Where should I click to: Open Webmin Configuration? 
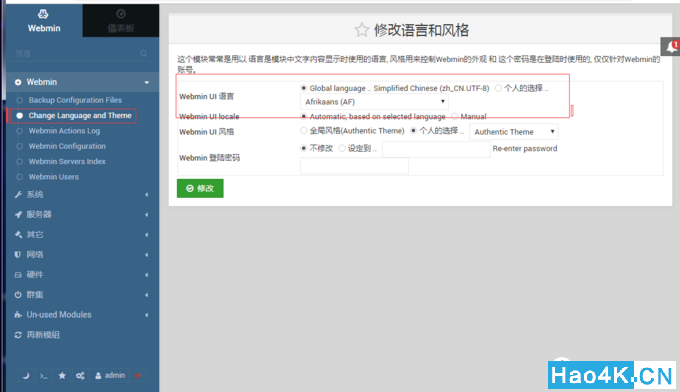[67, 146]
